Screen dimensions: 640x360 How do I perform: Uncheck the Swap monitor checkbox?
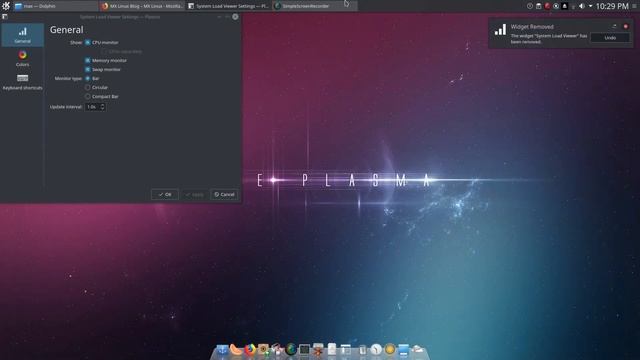coord(88,69)
